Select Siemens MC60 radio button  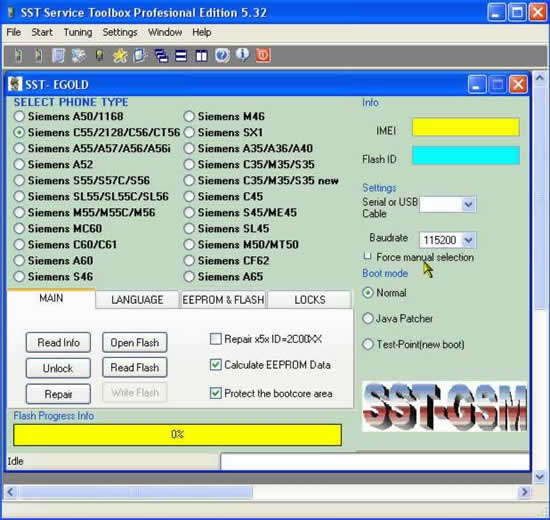(x=19, y=228)
